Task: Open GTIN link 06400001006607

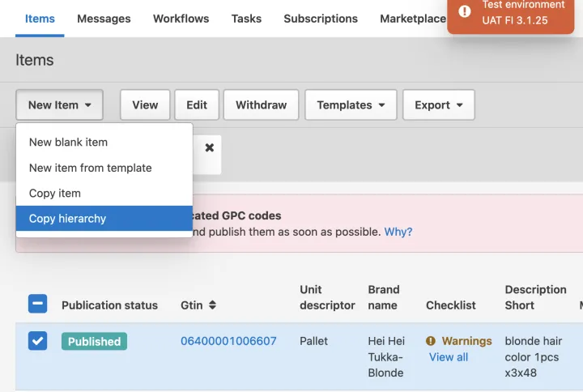Action: tap(228, 341)
